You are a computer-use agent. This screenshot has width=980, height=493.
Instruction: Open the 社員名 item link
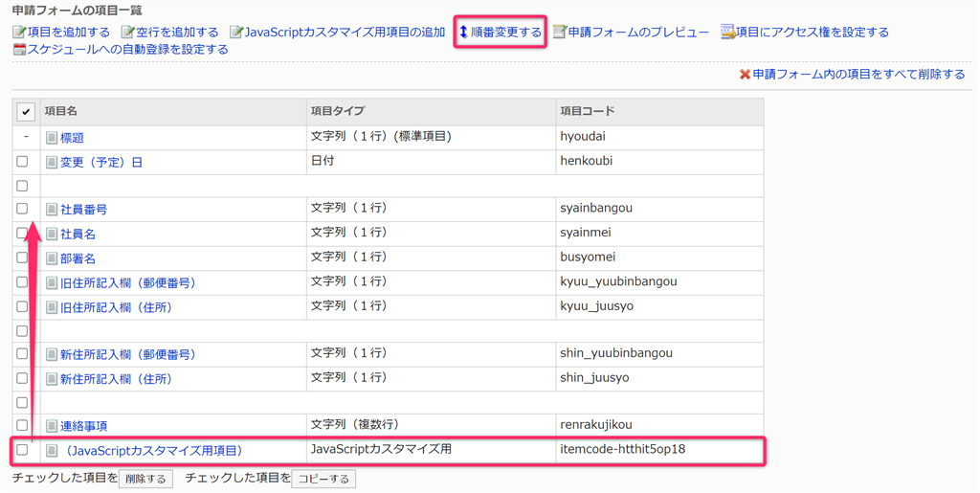[x=78, y=234]
